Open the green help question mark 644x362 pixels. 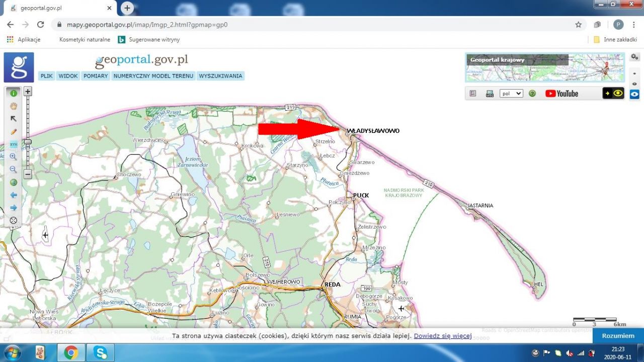532,94
